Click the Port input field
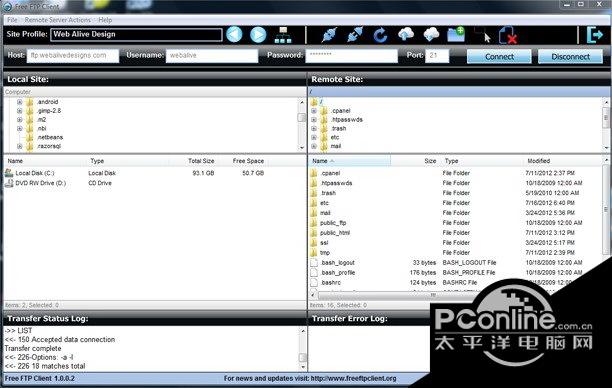612x388 pixels. (x=437, y=55)
